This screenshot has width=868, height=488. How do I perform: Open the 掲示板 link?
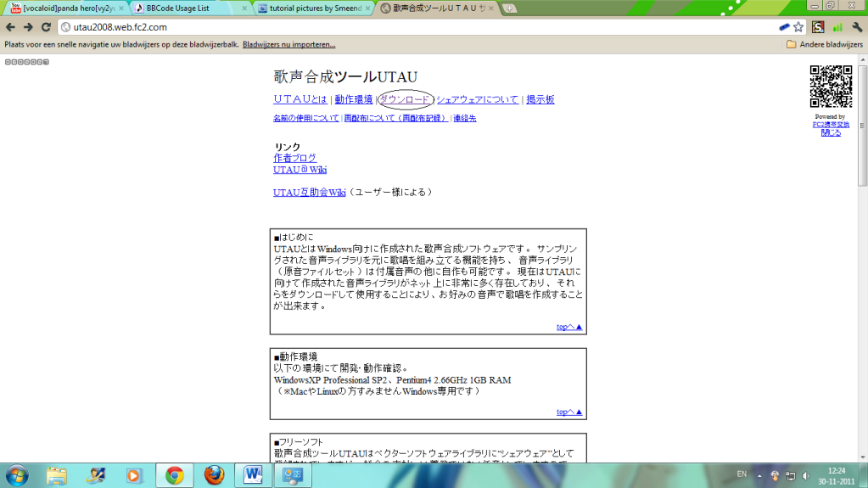coord(540,99)
